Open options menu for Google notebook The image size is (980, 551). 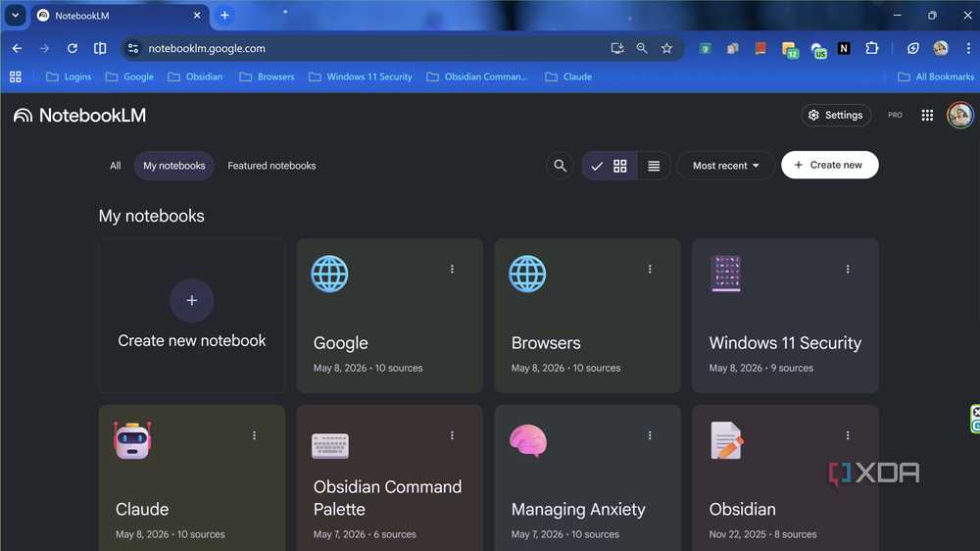(452, 269)
